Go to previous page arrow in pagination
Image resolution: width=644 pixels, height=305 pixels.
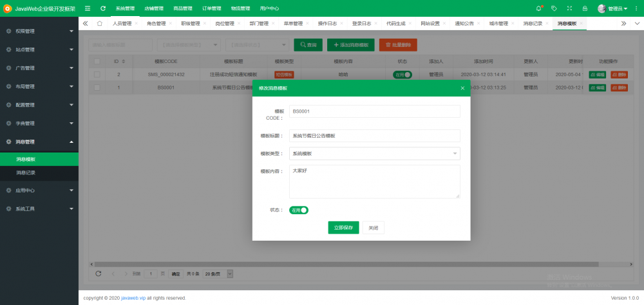(x=113, y=274)
